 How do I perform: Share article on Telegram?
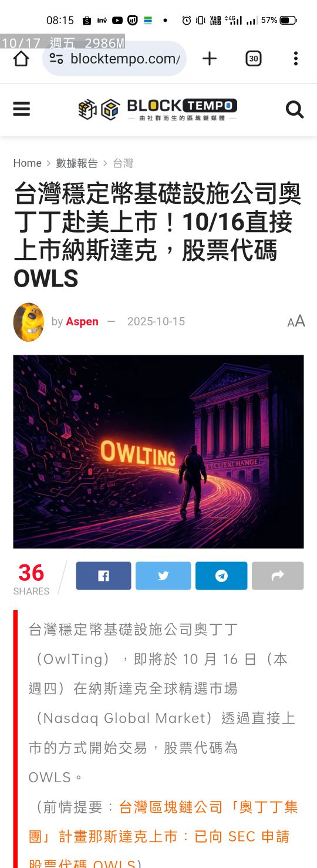pyautogui.click(x=221, y=576)
